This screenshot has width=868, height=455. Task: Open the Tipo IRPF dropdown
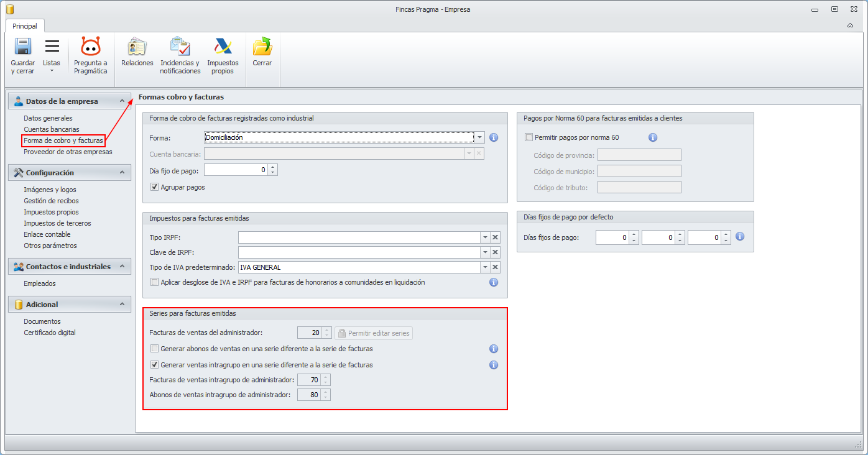point(485,237)
